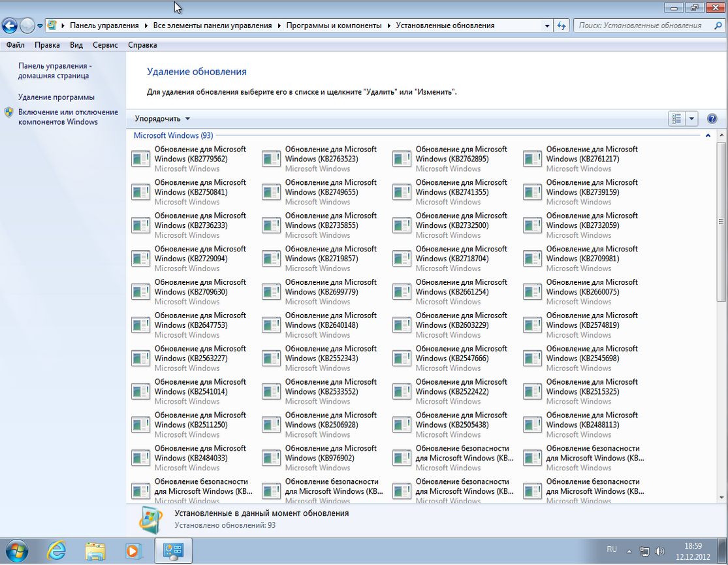Open the Правка menu
This screenshot has height=565, width=728.
tap(47, 45)
